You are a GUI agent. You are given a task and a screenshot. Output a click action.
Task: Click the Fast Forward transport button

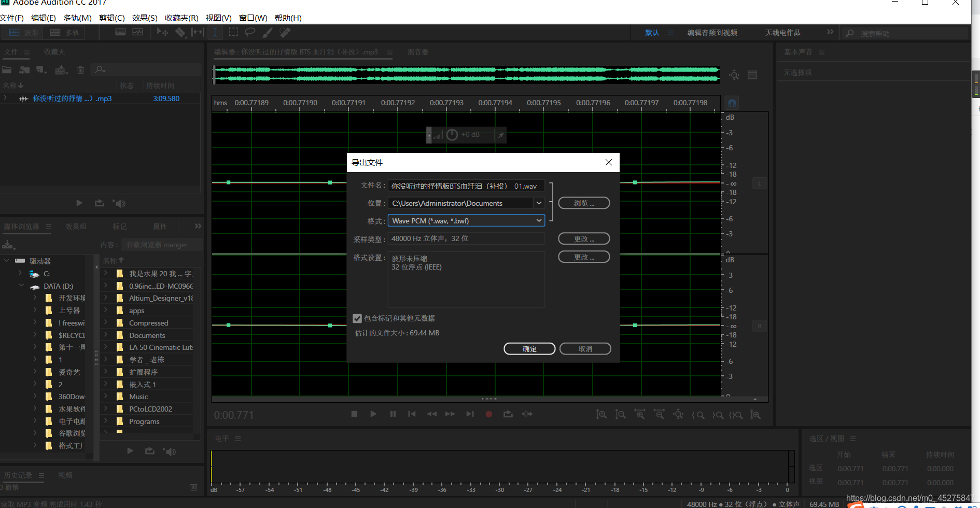450,414
